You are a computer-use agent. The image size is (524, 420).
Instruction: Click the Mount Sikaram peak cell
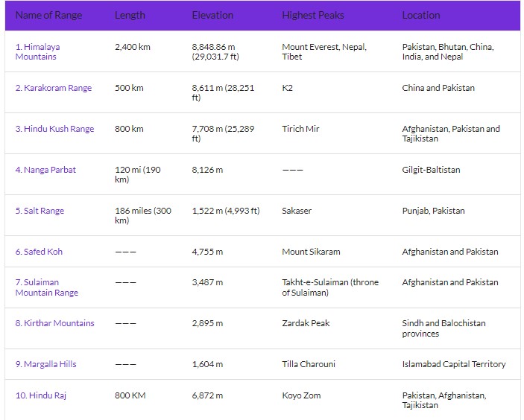pos(311,252)
